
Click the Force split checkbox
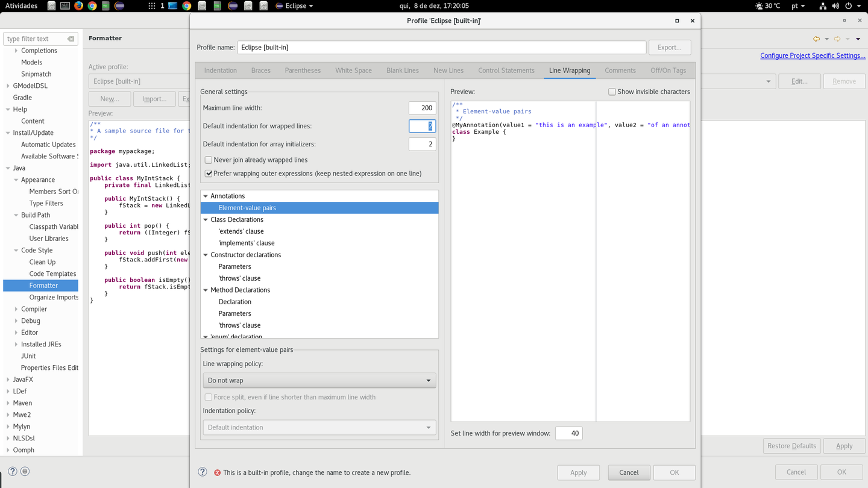click(x=209, y=397)
